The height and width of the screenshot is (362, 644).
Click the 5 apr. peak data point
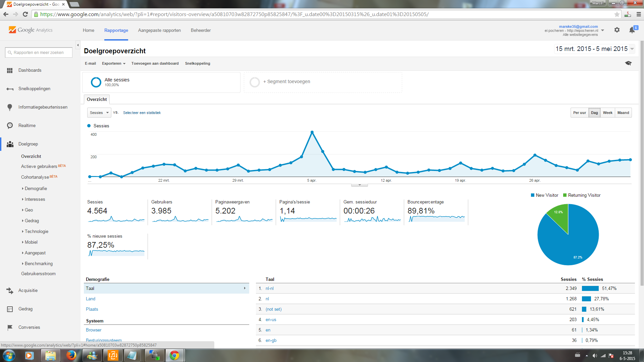(x=312, y=132)
